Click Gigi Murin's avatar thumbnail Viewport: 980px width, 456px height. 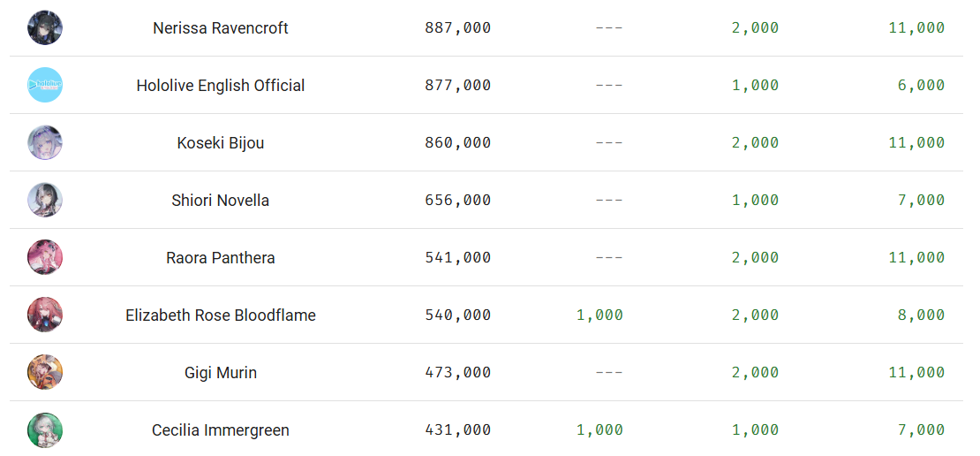(x=45, y=372)
